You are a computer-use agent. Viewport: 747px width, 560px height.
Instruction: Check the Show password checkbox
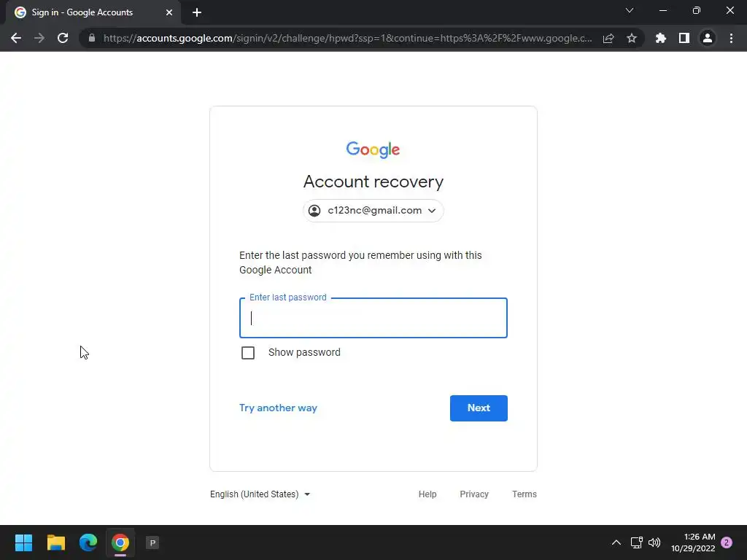pos(248,353)
